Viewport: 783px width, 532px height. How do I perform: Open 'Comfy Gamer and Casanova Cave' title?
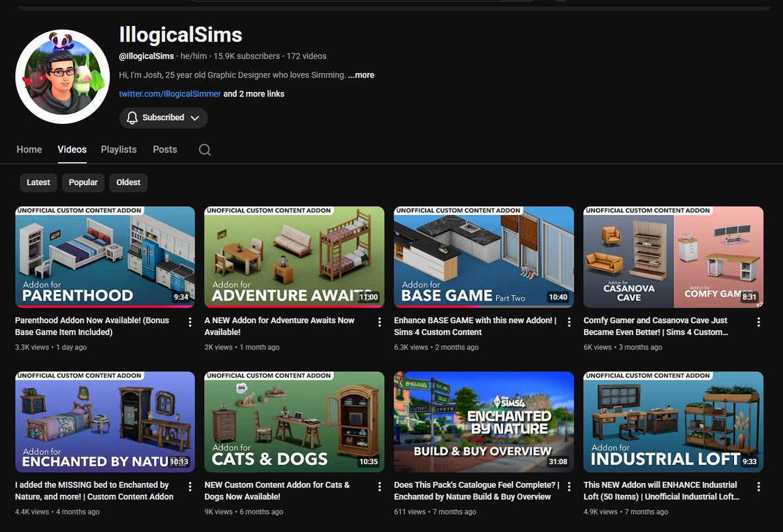656,326
